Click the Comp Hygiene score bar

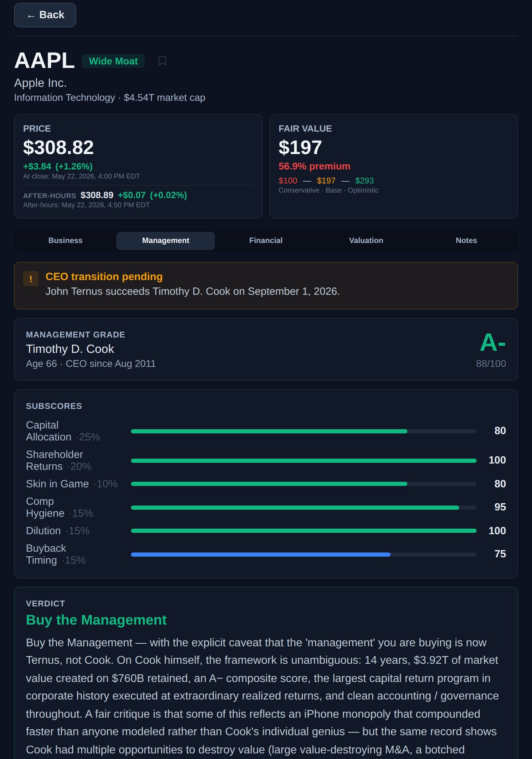[x=304, y=508]
